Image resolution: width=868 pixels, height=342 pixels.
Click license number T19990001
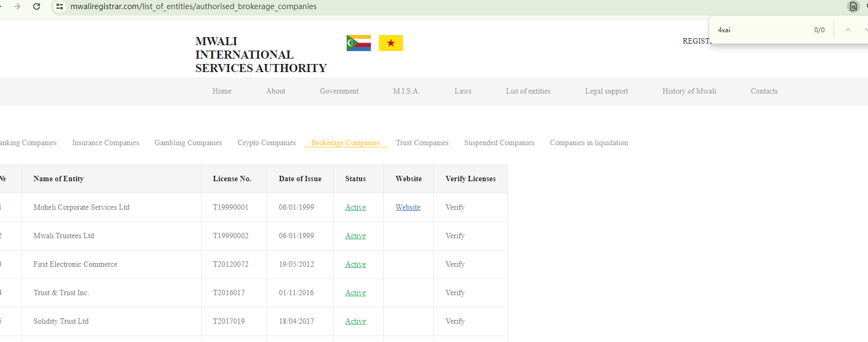231,208
